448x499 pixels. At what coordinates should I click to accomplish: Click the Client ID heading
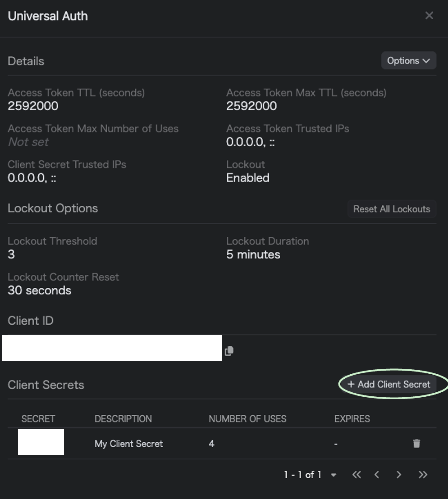click(x=31, y=321)
